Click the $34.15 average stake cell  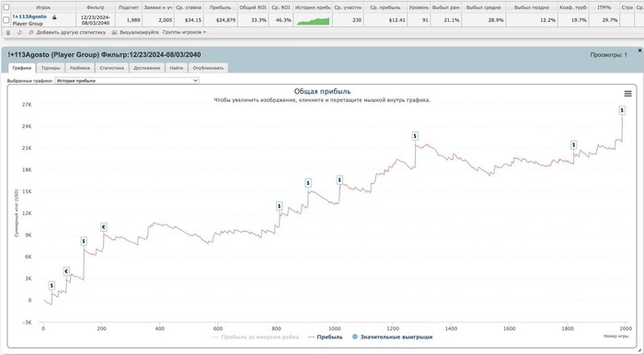click(x=190, y=20)
